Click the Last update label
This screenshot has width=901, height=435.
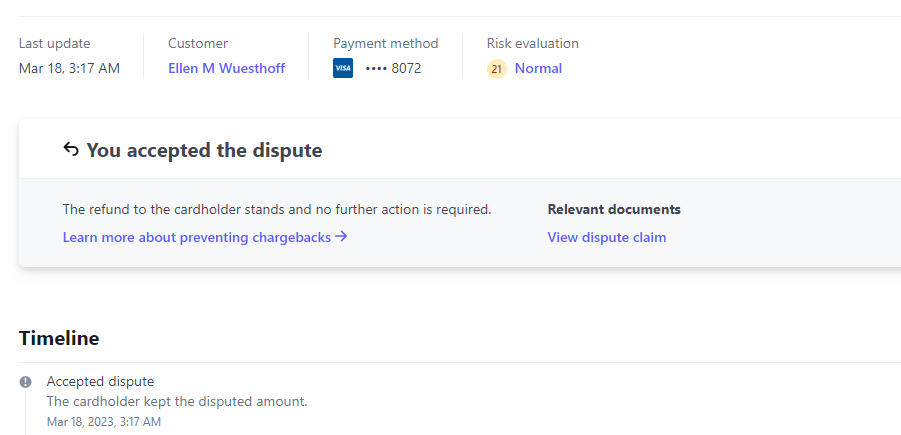pos(54,43)
